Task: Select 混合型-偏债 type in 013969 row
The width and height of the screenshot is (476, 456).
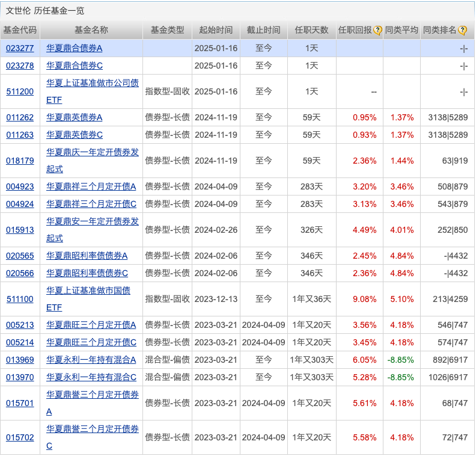Action: tap(168, 360)
